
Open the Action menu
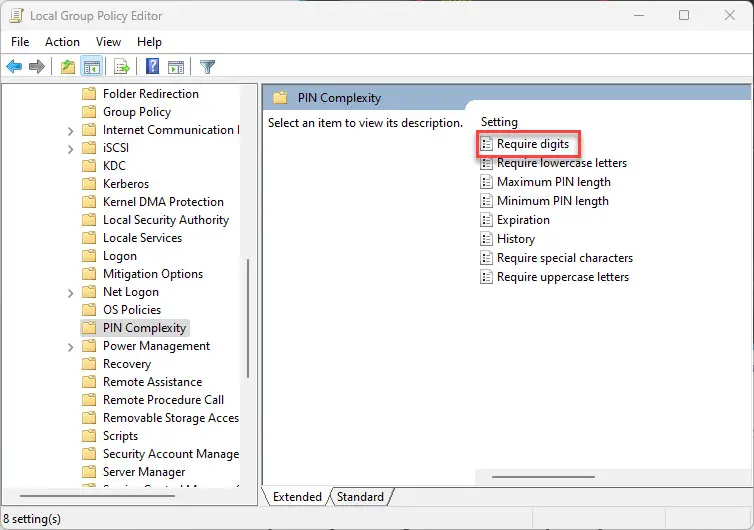tap(63, 42)
